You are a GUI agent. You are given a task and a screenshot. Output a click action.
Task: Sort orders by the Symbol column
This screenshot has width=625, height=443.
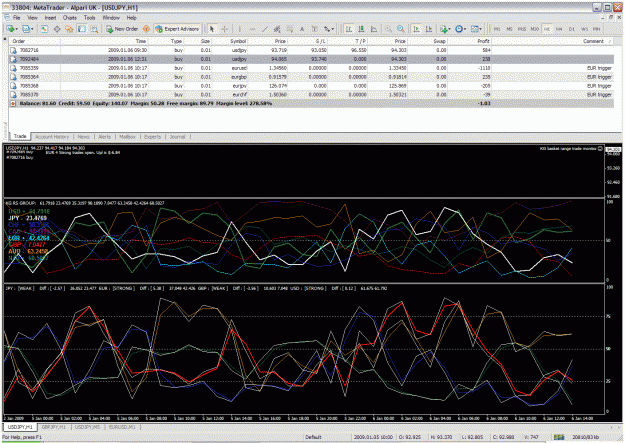click(229, 41)
